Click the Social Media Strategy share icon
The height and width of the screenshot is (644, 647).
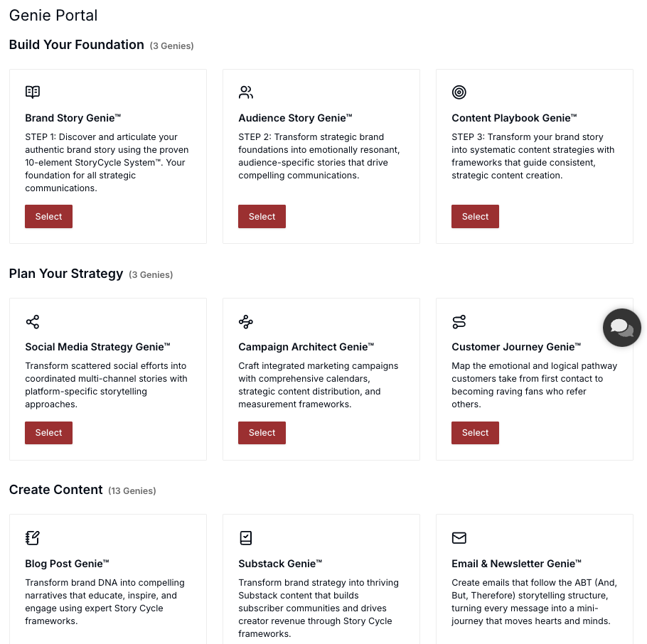click(x=33, y=322)
